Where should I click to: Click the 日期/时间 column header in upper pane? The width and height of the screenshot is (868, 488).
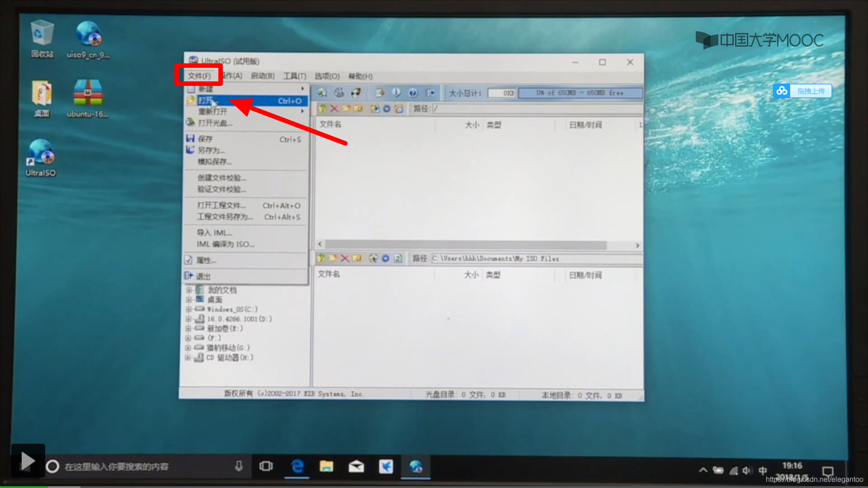click(585, 125)
